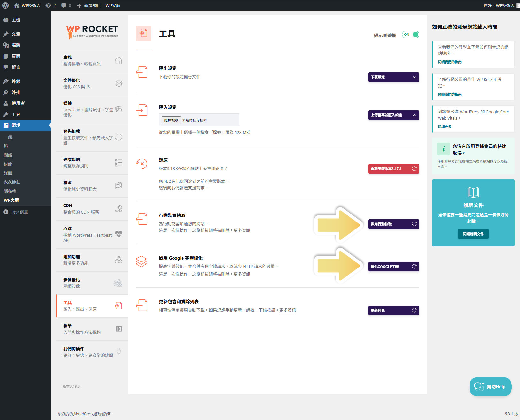Click the 主機 dashboard icon in admin sidebar
The width and height of the screenshot is (520, 420).
[6, 20]
